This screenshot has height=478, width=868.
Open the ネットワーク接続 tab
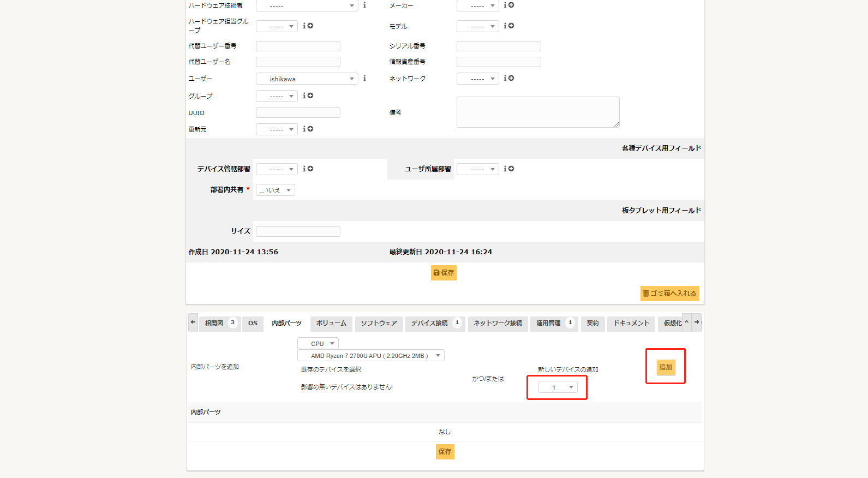click(x=498, y=323)
